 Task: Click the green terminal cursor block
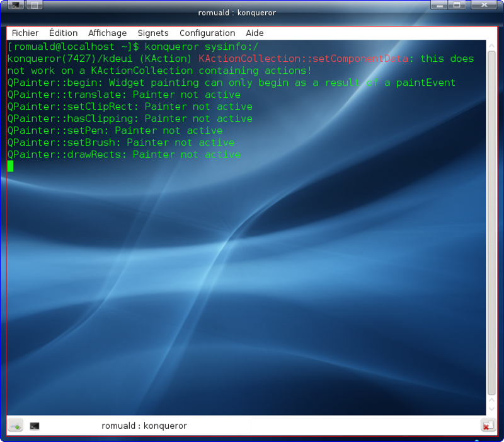[x=10, y=166]
